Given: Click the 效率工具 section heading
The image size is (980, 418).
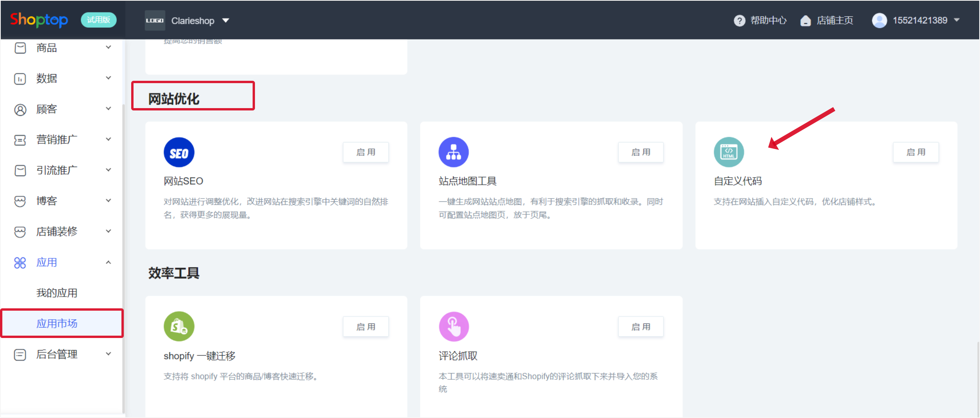Looking at the screenshot, I should click(174, 273).
